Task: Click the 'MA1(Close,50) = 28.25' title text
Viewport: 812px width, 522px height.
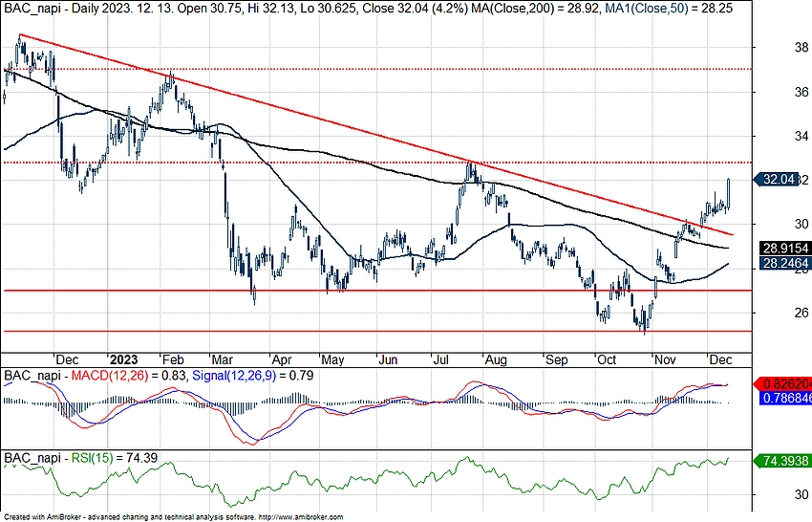Action: (x=669, y=9)
